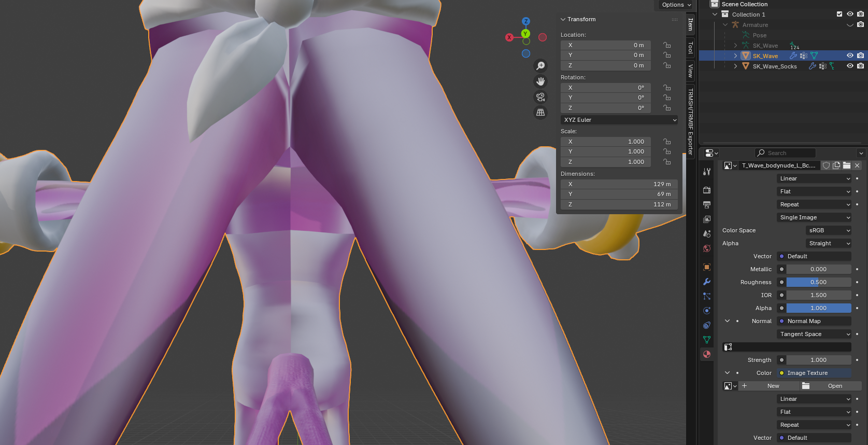Collapse the Normal input section
This screenshot has height=445, width=868.
(x=727, y=321)
